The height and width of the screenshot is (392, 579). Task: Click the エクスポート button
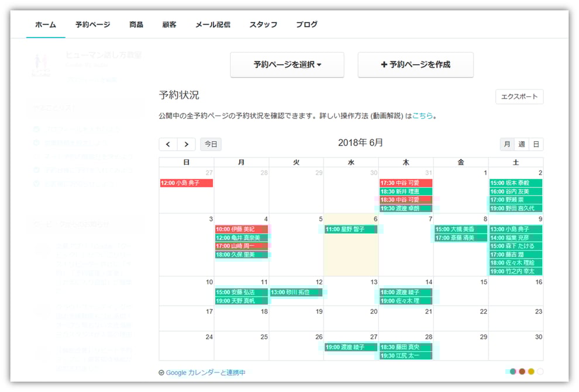point(519,96)
